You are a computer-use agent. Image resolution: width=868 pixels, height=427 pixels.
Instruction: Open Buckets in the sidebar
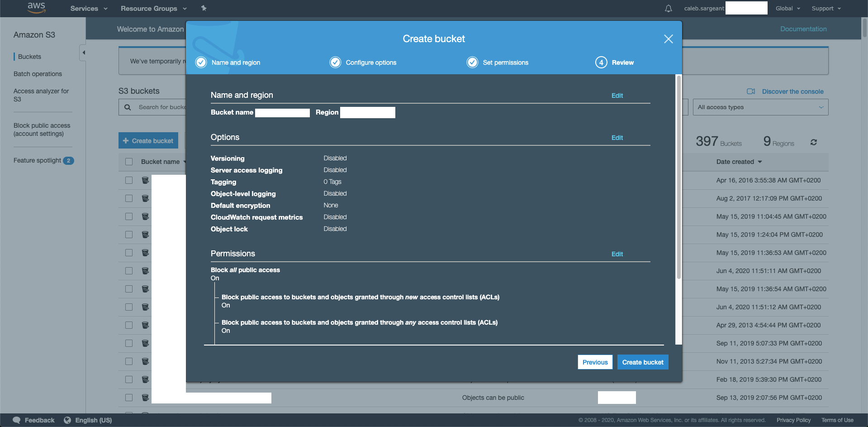(x=29, y=57)
